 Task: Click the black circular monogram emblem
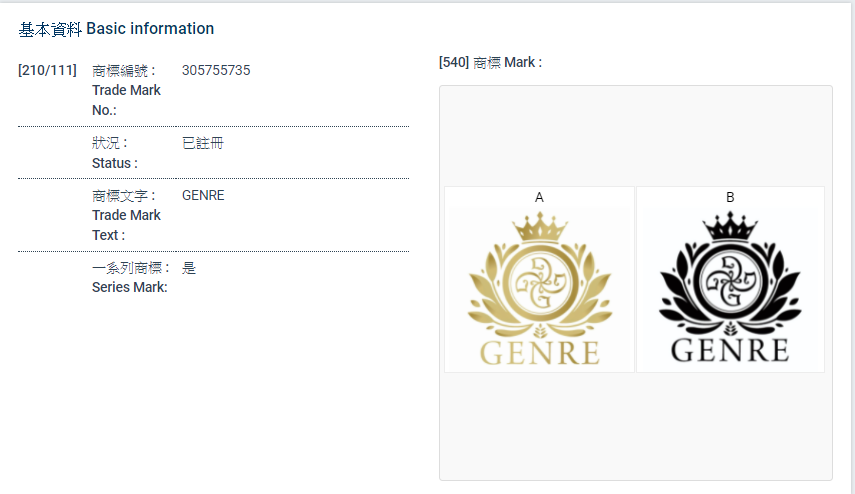pos(730,282)
